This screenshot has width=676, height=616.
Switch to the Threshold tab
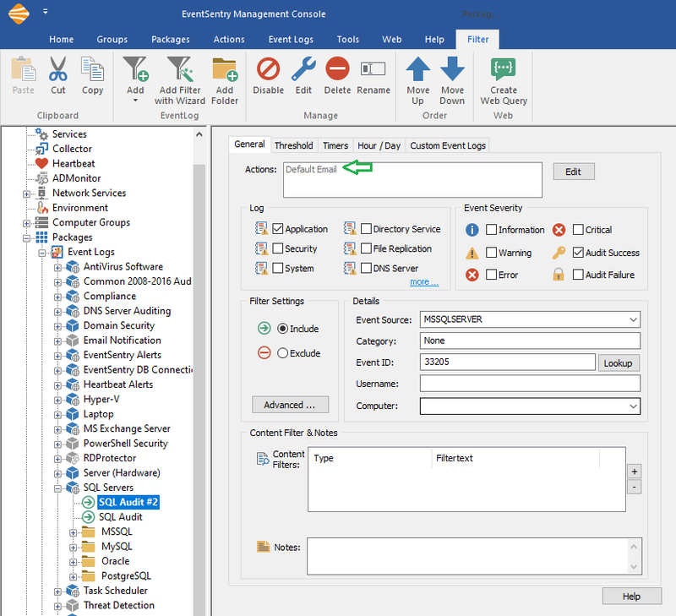click(x=293, y=145)
